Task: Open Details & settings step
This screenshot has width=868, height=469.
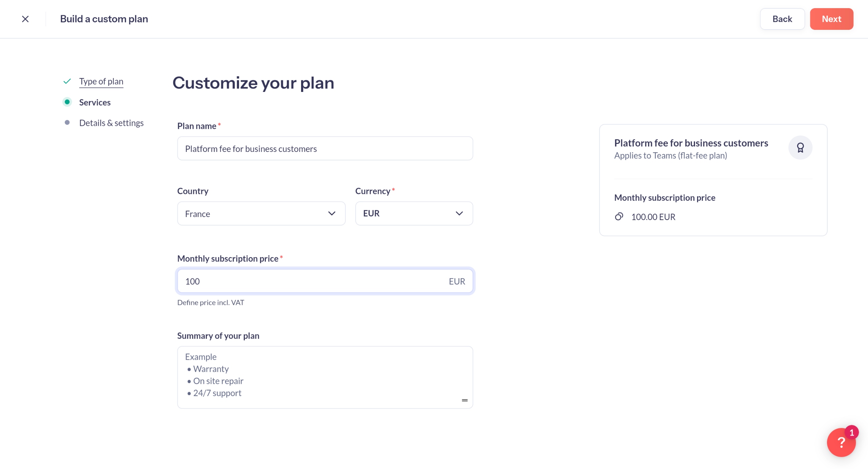Action: click(111, 123)
